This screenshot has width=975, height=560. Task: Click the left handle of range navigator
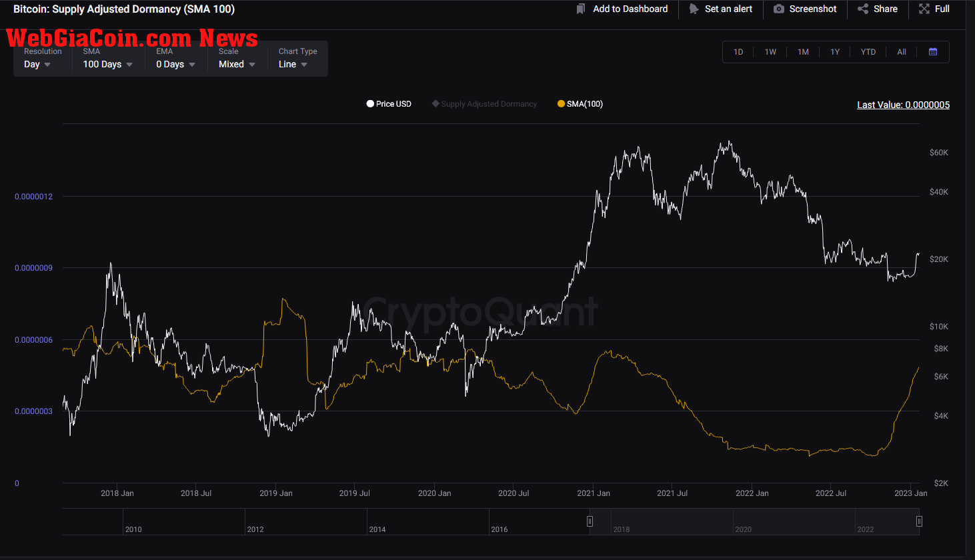click(590, 521)
